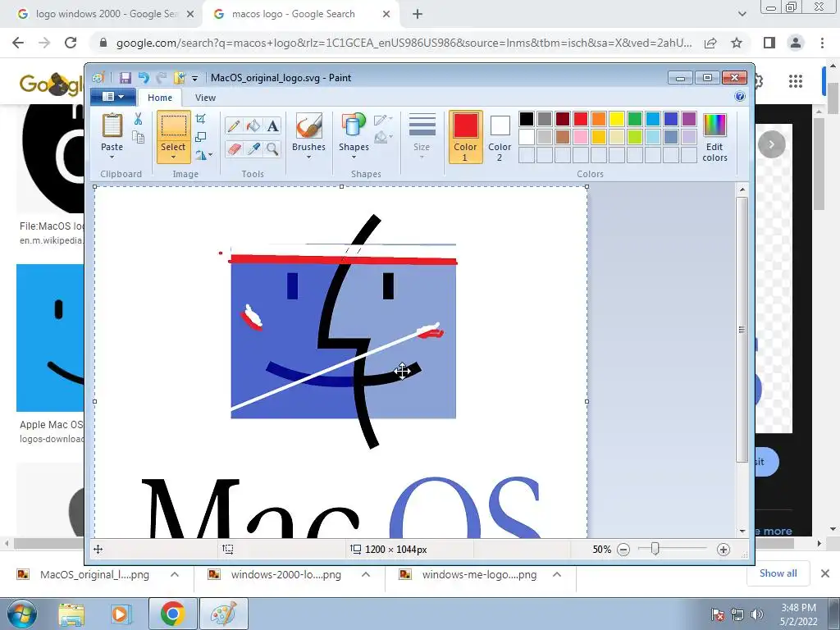Open Windows Media Player taskbar icon
840x630 pixels.
pos(121,614)
